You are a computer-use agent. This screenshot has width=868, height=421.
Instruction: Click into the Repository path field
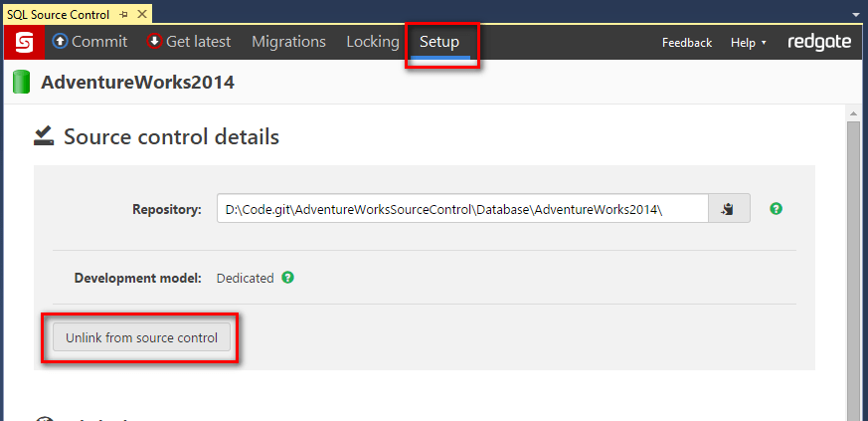[462, 208]
